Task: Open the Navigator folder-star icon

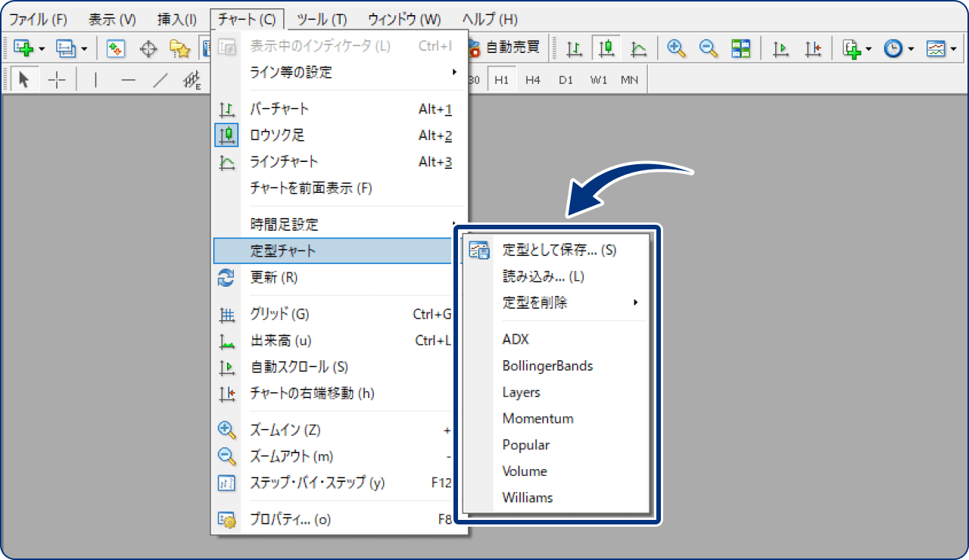Action: pyautogui.click(x=179, y=48)
